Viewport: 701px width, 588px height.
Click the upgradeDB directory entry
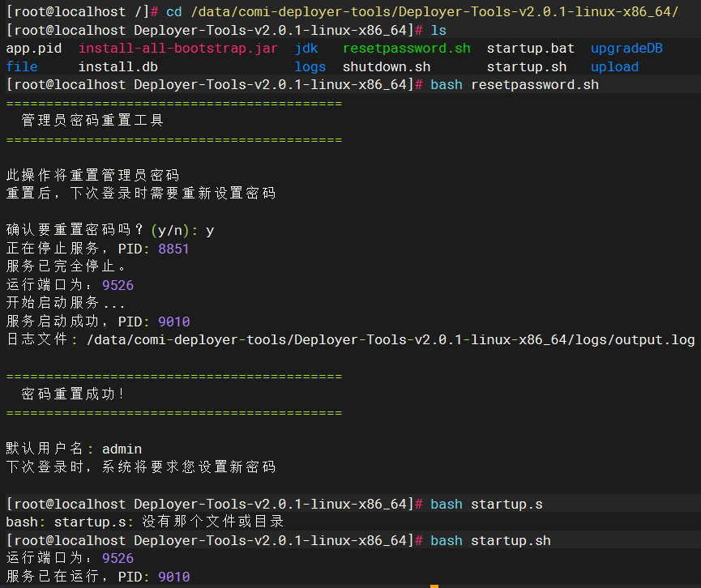[x=626, y=49]
